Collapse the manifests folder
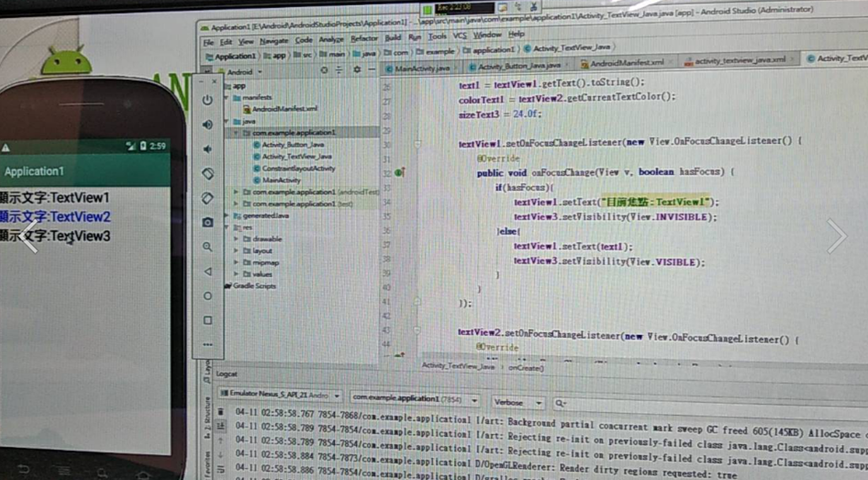The height and width of the screenshot is (480, 868). 227,98
